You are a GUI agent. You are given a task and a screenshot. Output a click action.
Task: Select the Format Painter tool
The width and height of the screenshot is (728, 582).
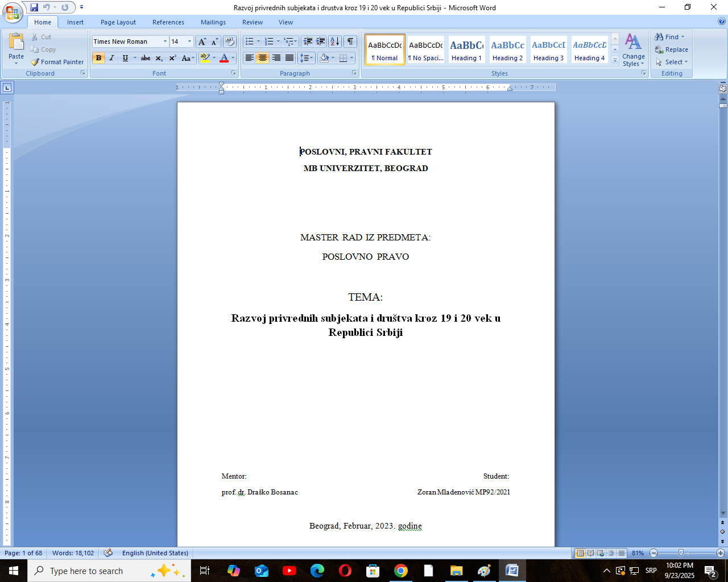click(57, 62)
